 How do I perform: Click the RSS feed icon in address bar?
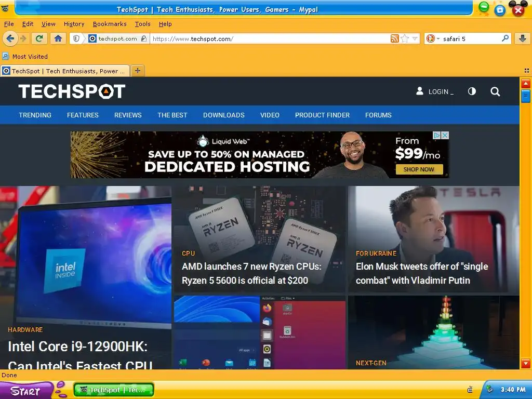(x=395, y=38)
